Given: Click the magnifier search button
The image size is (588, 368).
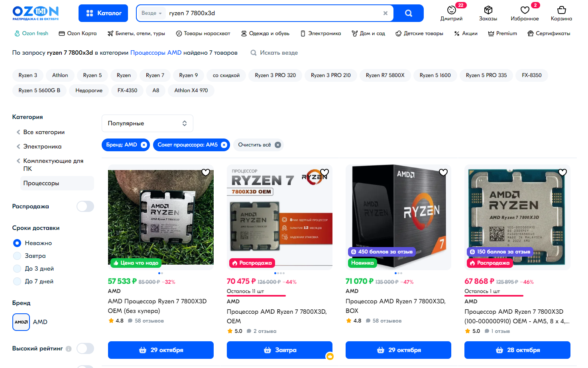Looking at the screenshot, I should (408, 13).
